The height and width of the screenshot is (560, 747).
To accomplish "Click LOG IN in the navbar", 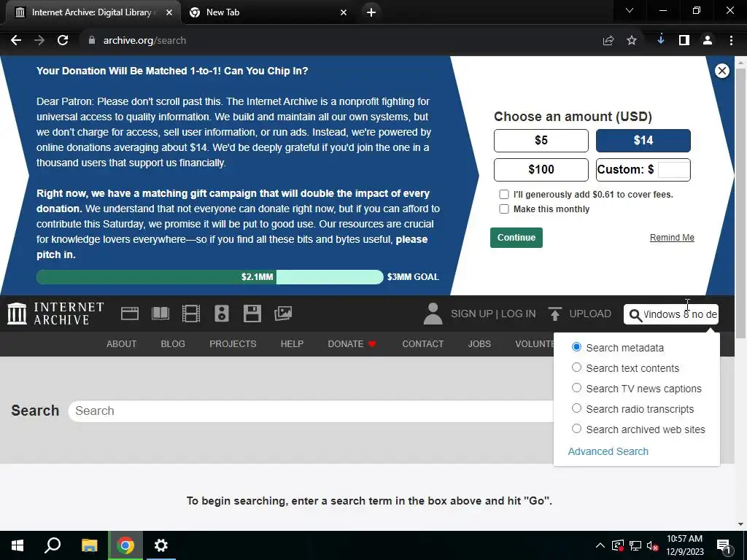I will (519, 314).
